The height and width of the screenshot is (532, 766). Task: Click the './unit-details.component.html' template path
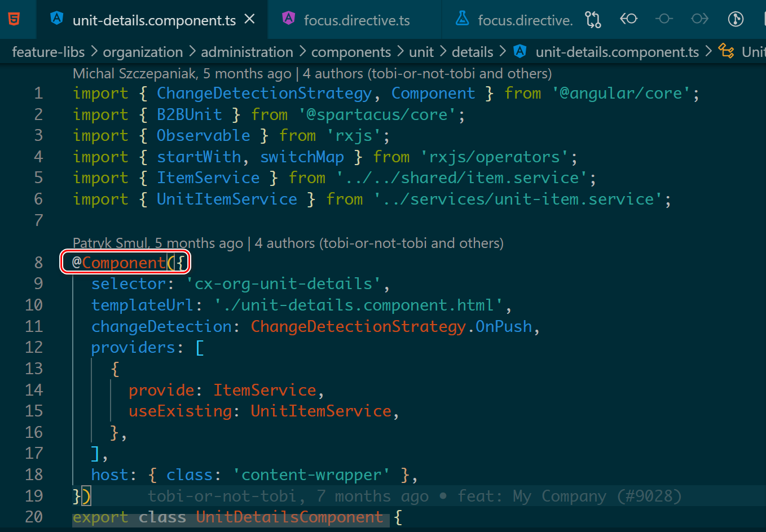tap(358, 305)
